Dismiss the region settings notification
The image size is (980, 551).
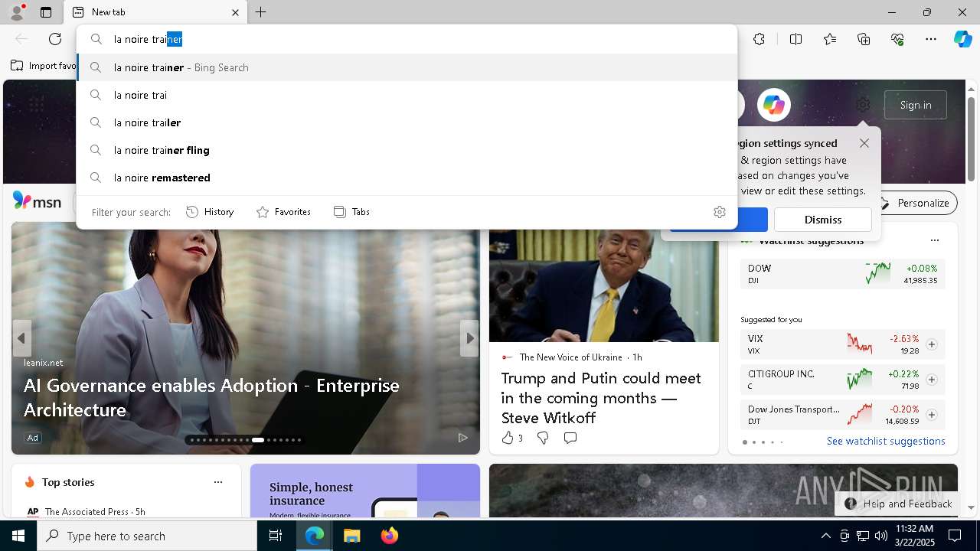click(x=823, y=220)
